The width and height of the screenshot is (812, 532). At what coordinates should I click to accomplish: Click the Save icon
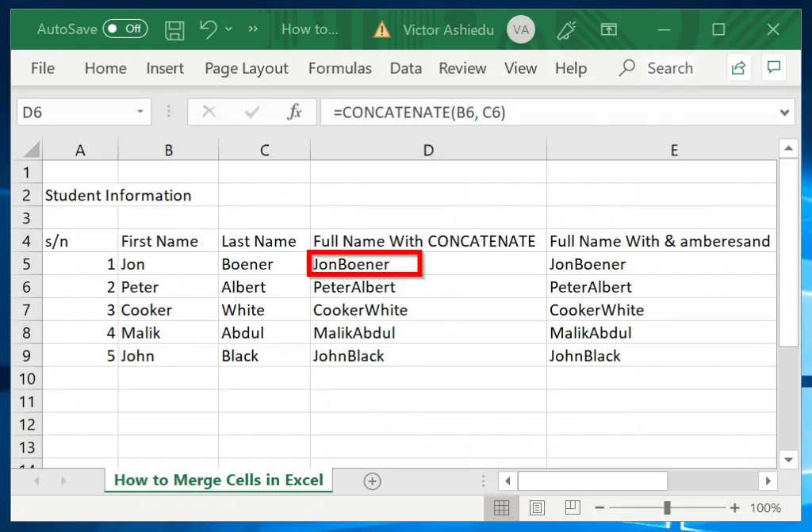pyautogui.click(x=174, y=29)
